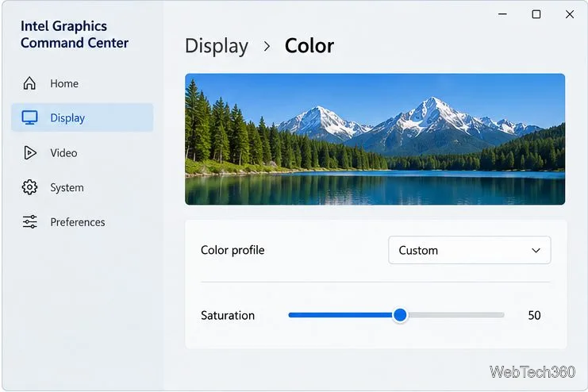Open the Preferences section label

click(78, 222)
